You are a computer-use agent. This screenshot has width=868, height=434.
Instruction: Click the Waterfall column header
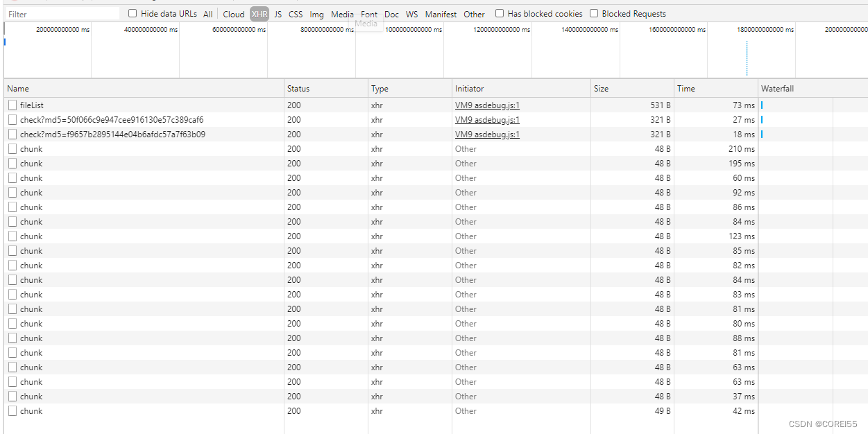(x=812, y=89)
